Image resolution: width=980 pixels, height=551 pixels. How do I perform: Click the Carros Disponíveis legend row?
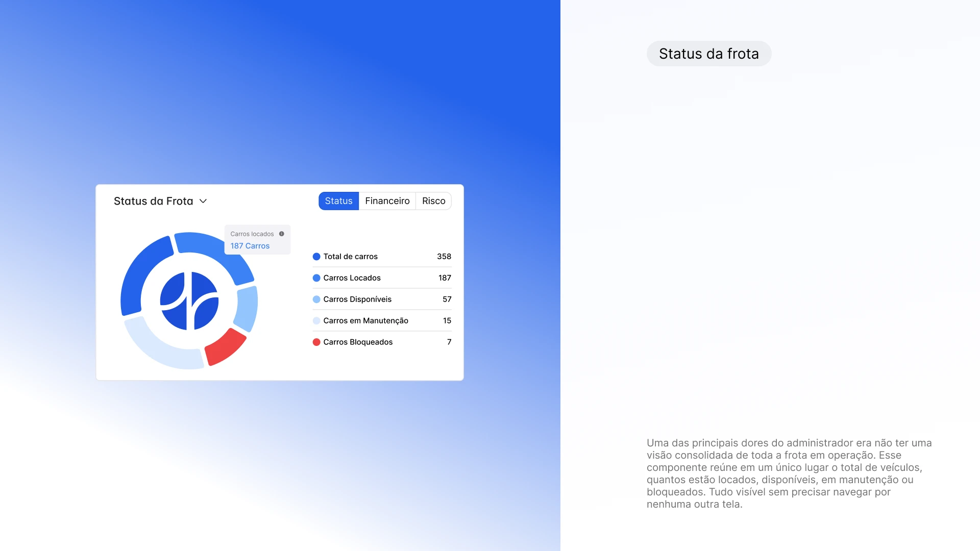coord(382,299)
